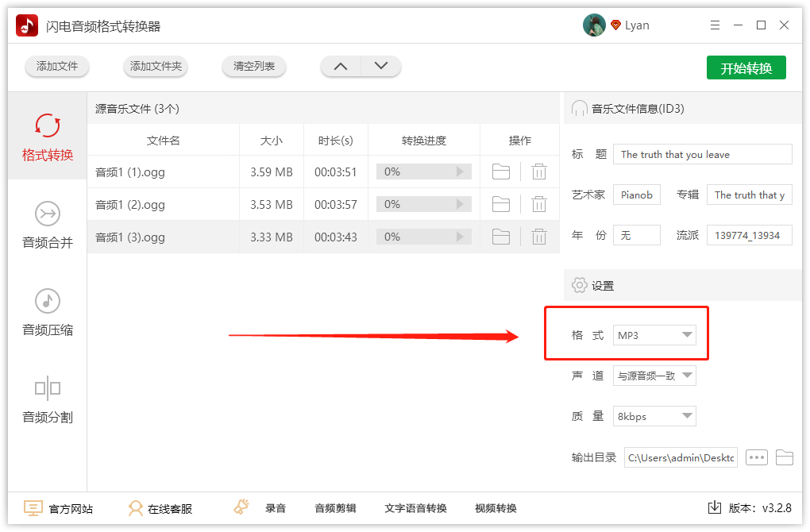Viewport: 810px width, 532px height.
Task: Click the 输出目录 output path field
Action: pos(681,457)
